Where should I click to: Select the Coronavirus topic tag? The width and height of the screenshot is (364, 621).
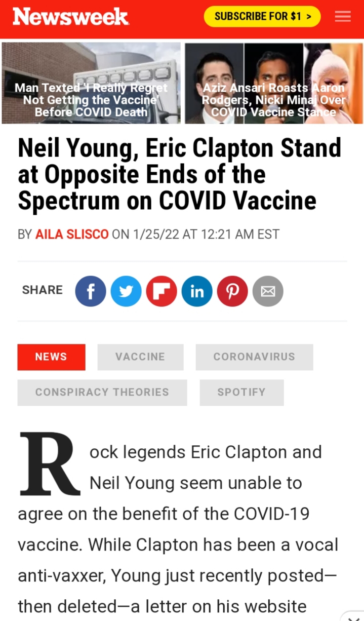click(254, 357)
